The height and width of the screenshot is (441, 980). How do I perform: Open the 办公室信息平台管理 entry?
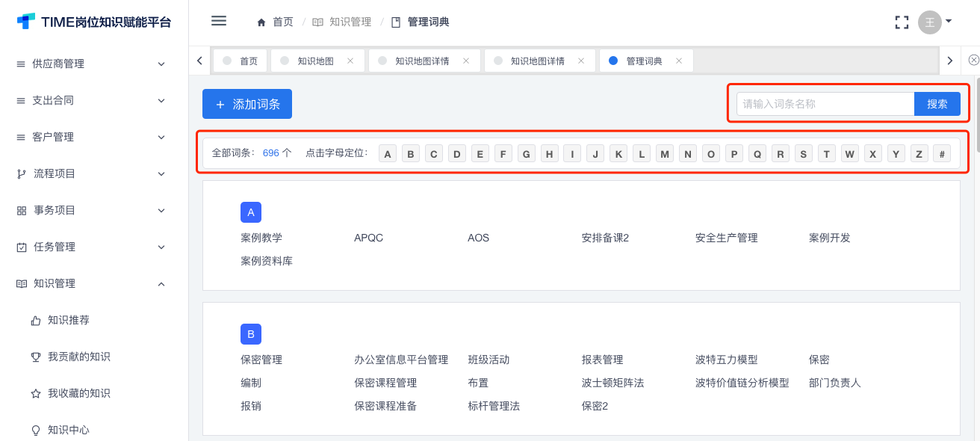click(401, 360)
